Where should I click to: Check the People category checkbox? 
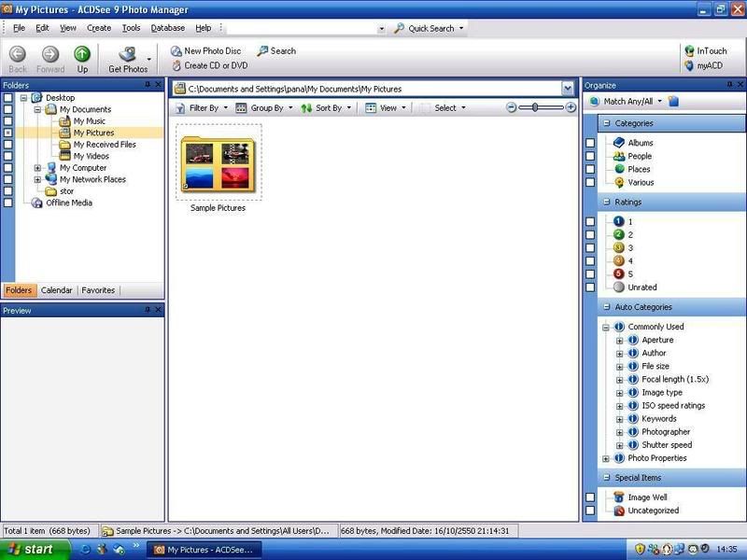point(590,156)
